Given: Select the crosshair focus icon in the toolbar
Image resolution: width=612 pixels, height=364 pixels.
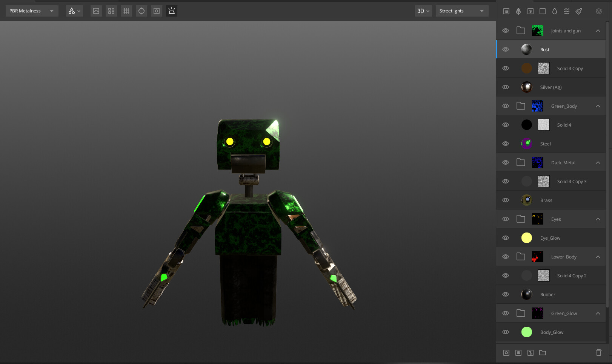Looking at the screenshot, I should [x=141, y=11].
